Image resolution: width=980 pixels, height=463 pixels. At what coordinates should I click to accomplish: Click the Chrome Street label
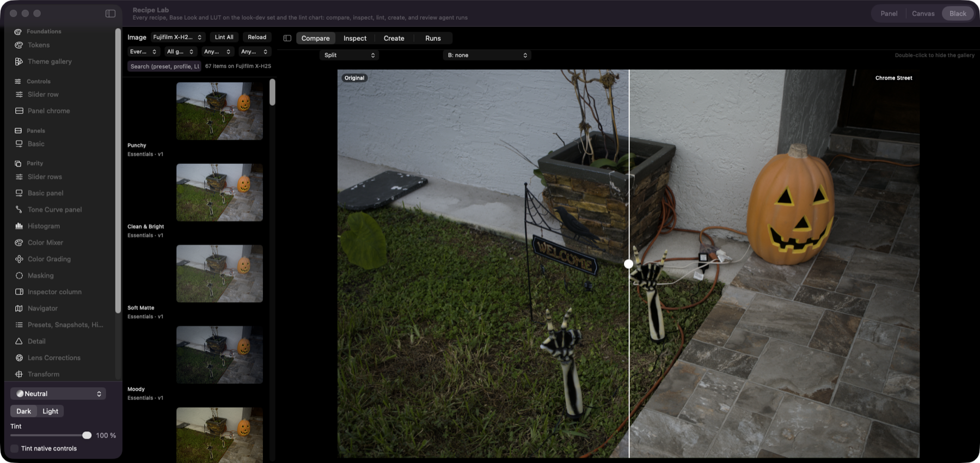coord(894,78)
